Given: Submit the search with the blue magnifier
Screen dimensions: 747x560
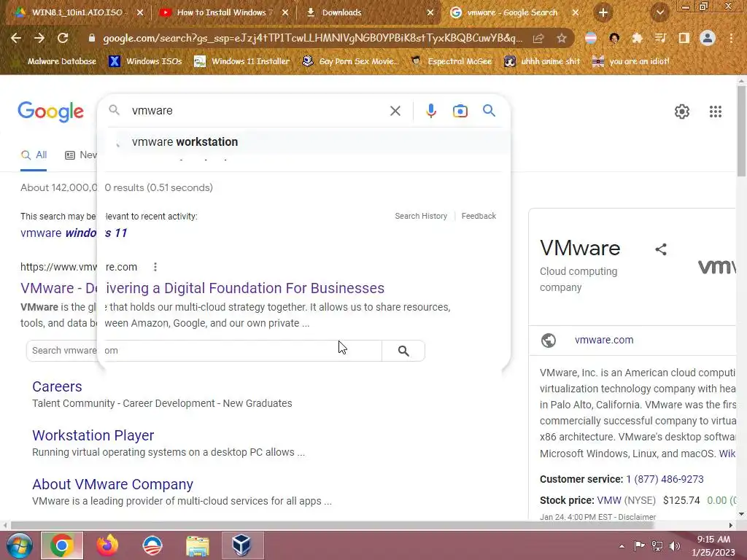Looking at the screenshot, I should (489, 111).
